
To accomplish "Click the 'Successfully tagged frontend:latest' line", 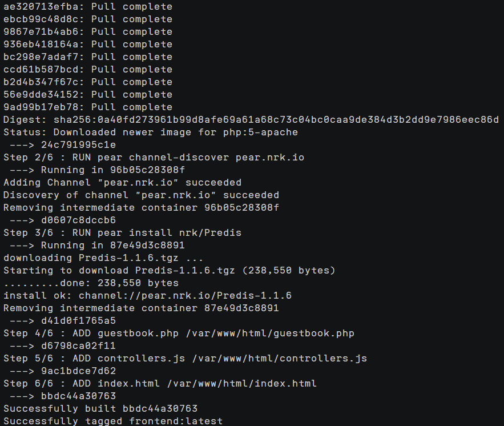I will 113,421.
